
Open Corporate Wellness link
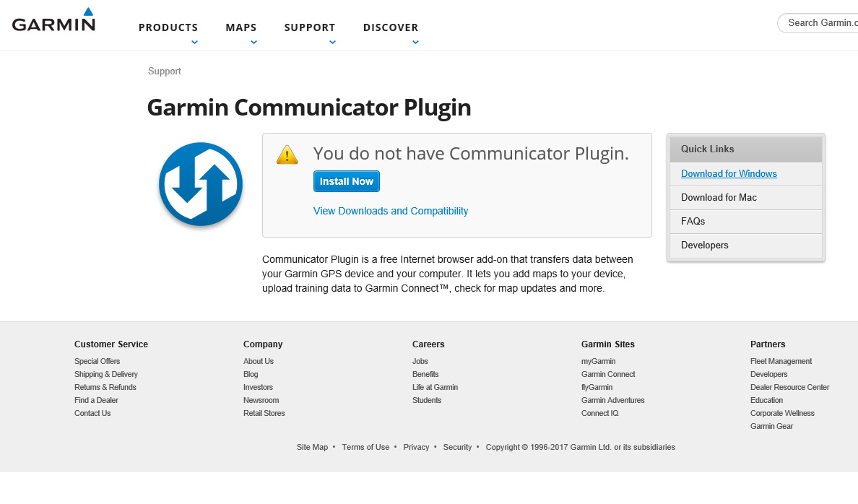782,414
